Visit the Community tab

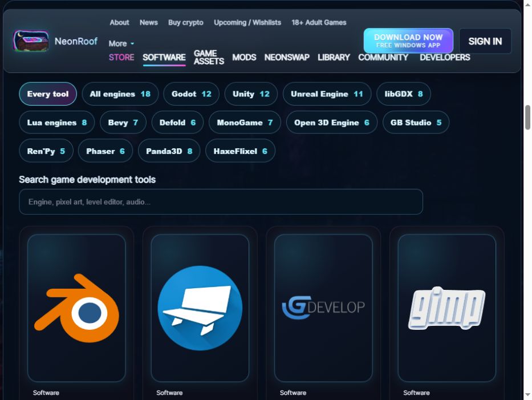tap(383, 58)
